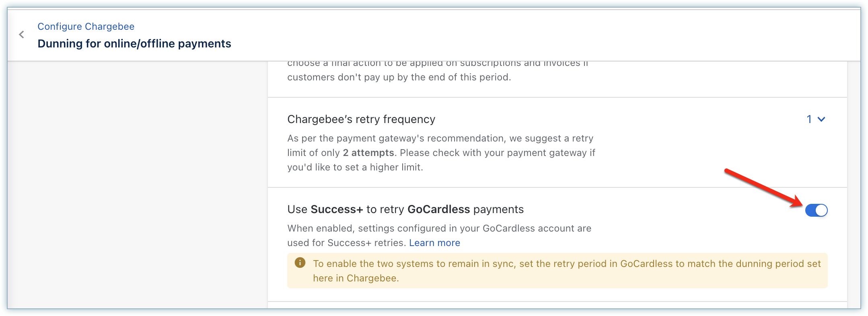Click the payment gateway recommendation description

tap(440, 139)
